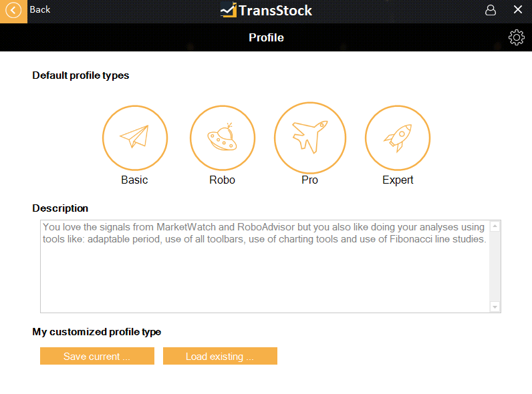The height and width of the screenshot is (394, 532).
Task: Open the user account icon
Action: point(491,10)
